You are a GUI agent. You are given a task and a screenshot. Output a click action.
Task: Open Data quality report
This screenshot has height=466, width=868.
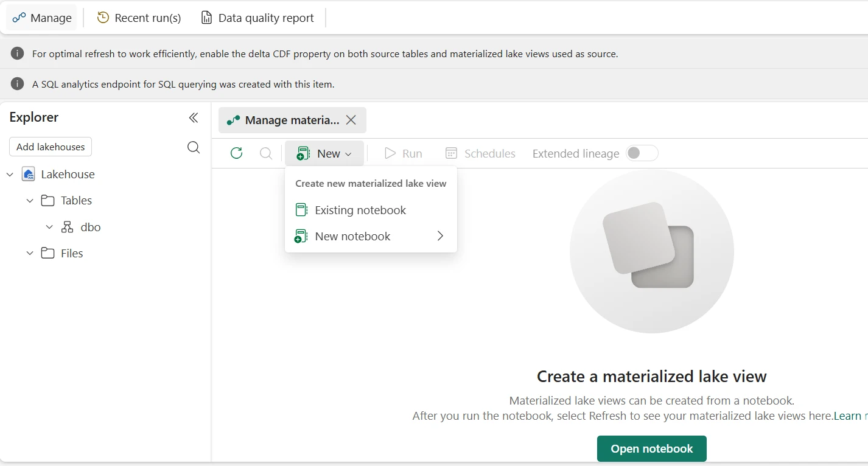click(257, 18)
